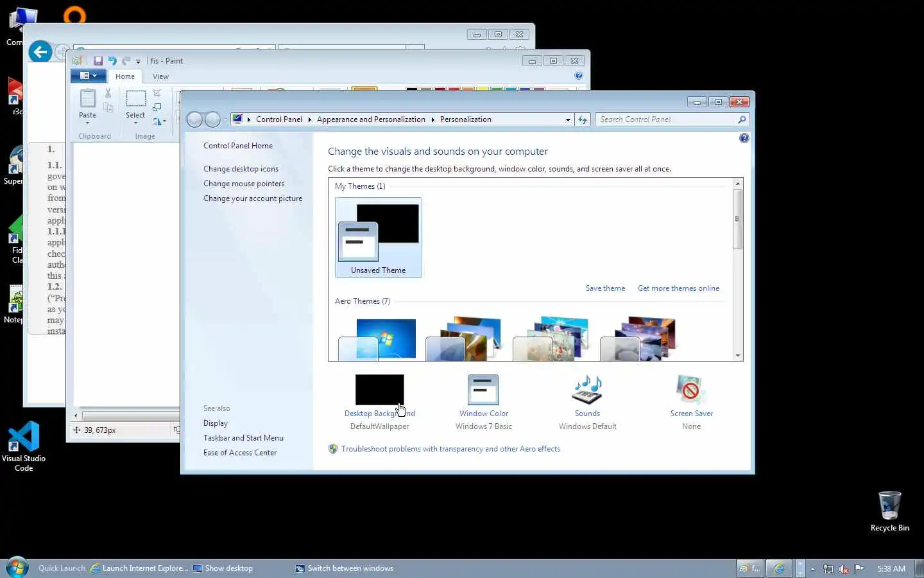Expand arrow after Appearance and Personalization breadcrumb

(432, 119)
